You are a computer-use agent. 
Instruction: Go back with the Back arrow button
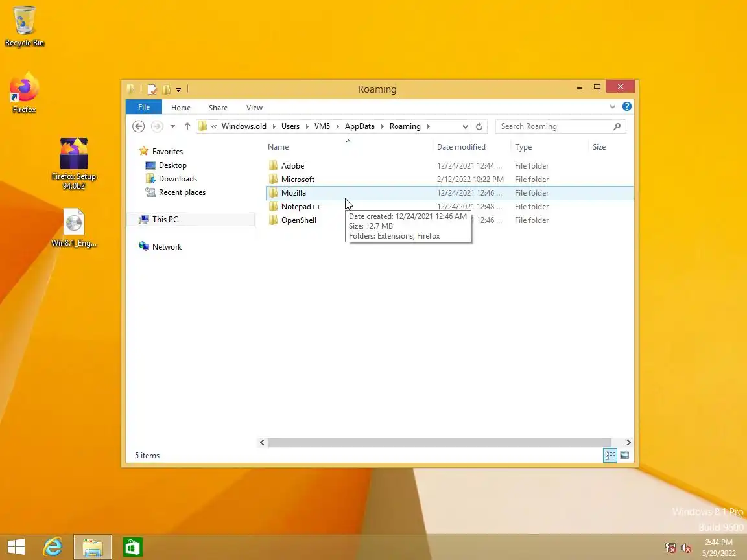pyautogui.click(x=138, y=126)
